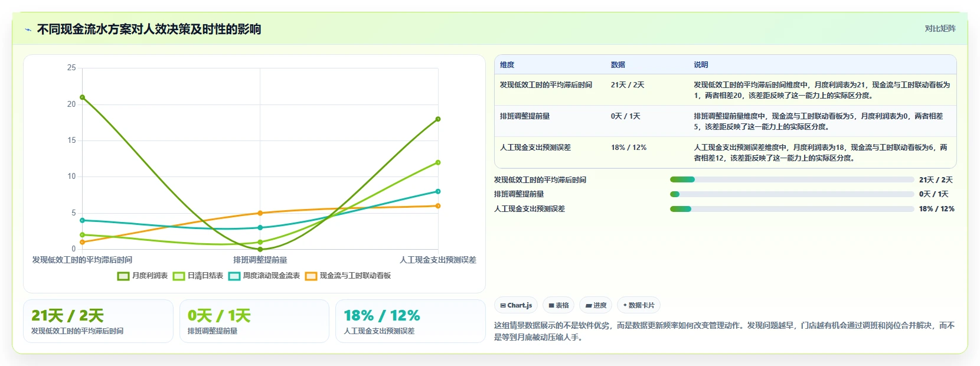This screenshot has width=980, height=366.
Task: Click the progress value 18% / 12% beside the bar
Action: (937, 209)
